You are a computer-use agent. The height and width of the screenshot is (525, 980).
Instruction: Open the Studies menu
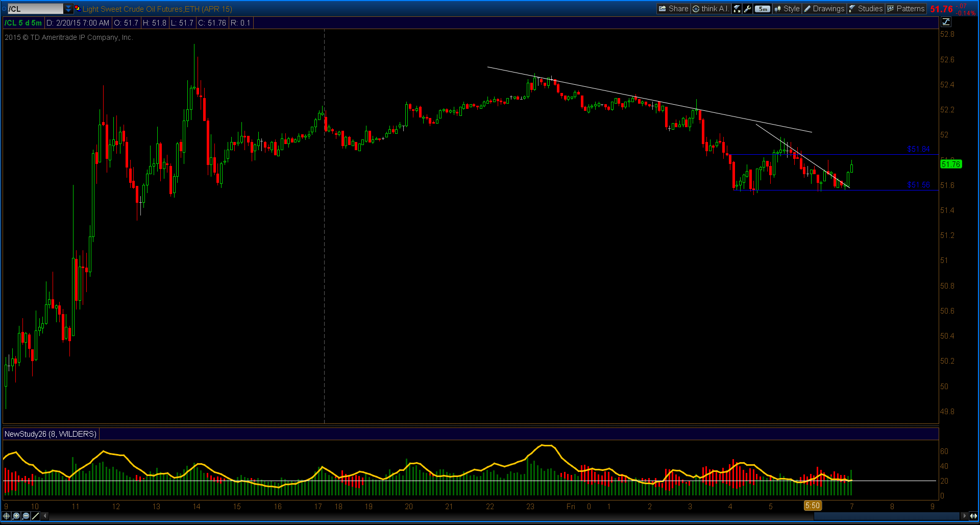866,9
